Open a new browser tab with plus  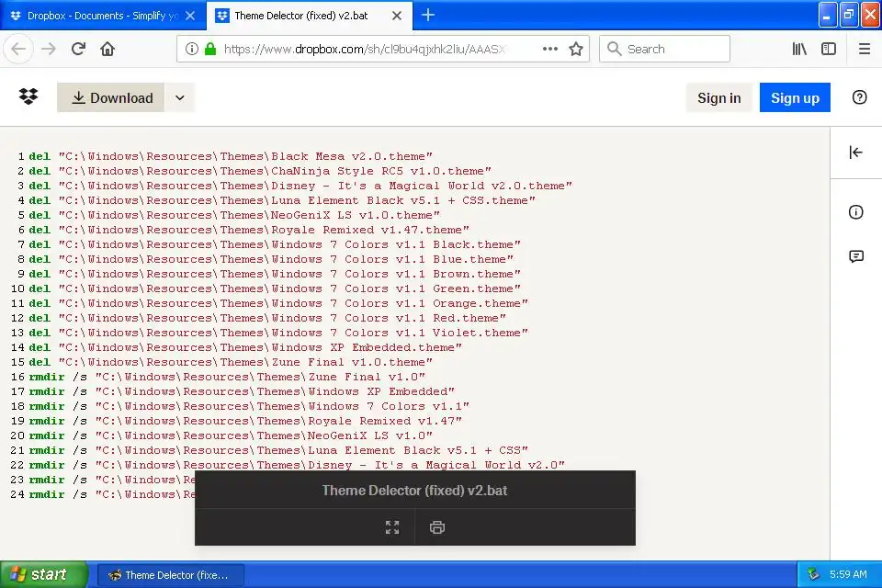[428, 16]
